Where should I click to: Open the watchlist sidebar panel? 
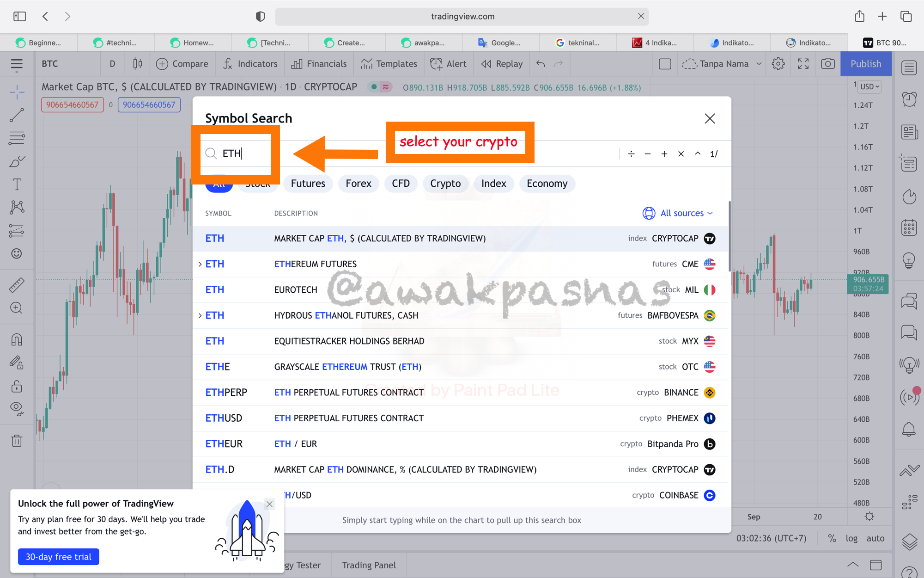click(909, 68)
